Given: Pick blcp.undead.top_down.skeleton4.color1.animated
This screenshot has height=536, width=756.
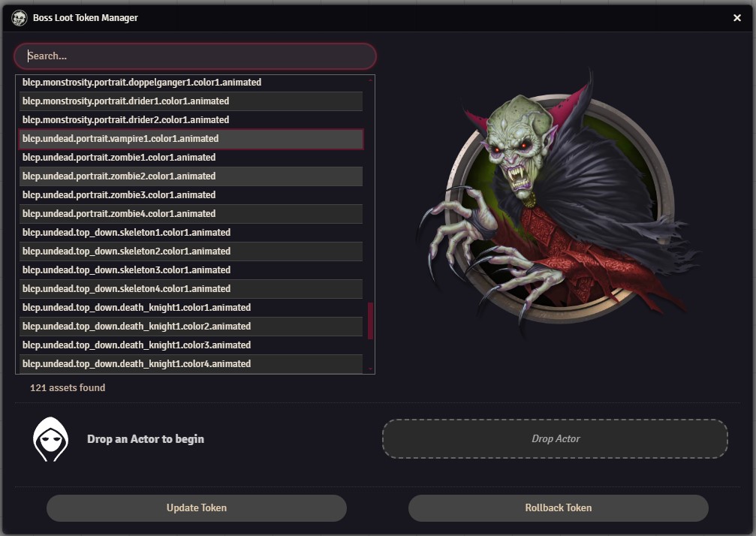Looking at the screenshot, I should 191,289.
